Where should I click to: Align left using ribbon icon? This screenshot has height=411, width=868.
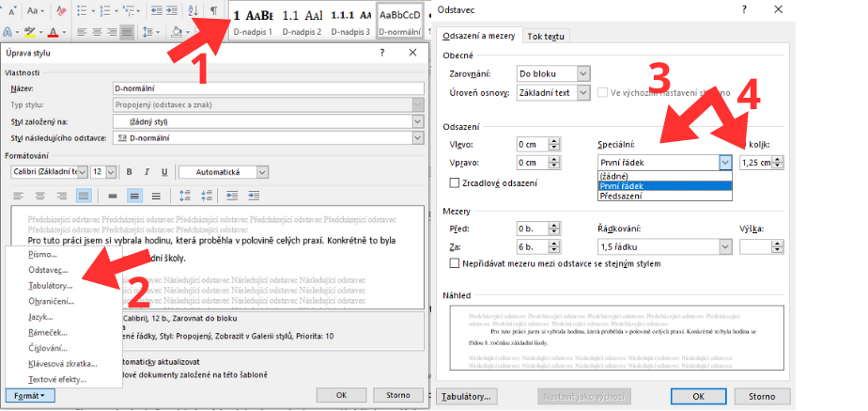[82, 32]
